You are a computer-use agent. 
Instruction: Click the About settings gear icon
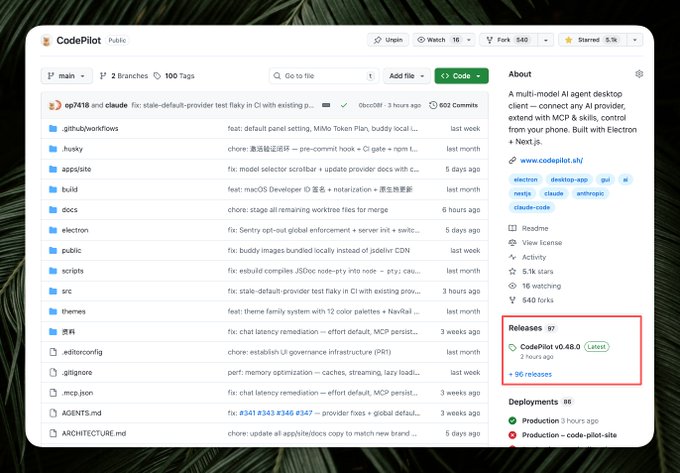point(639,74)
